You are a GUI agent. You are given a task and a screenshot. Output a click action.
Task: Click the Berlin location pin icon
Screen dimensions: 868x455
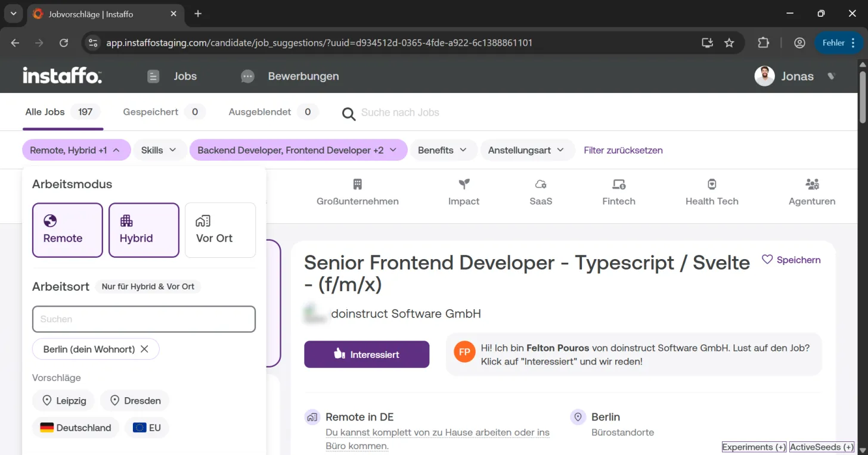(x=578, y=417)
